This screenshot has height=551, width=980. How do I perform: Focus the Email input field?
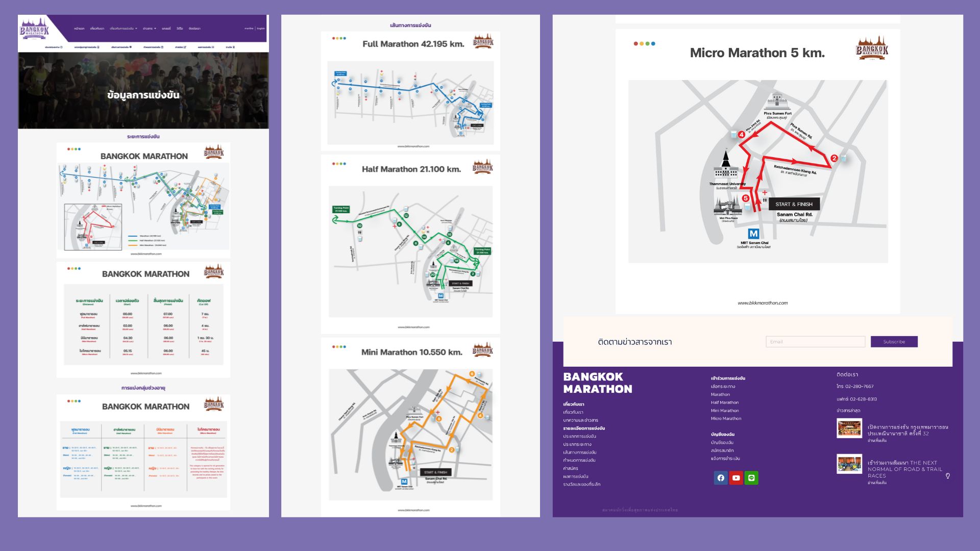pos(815,342)
